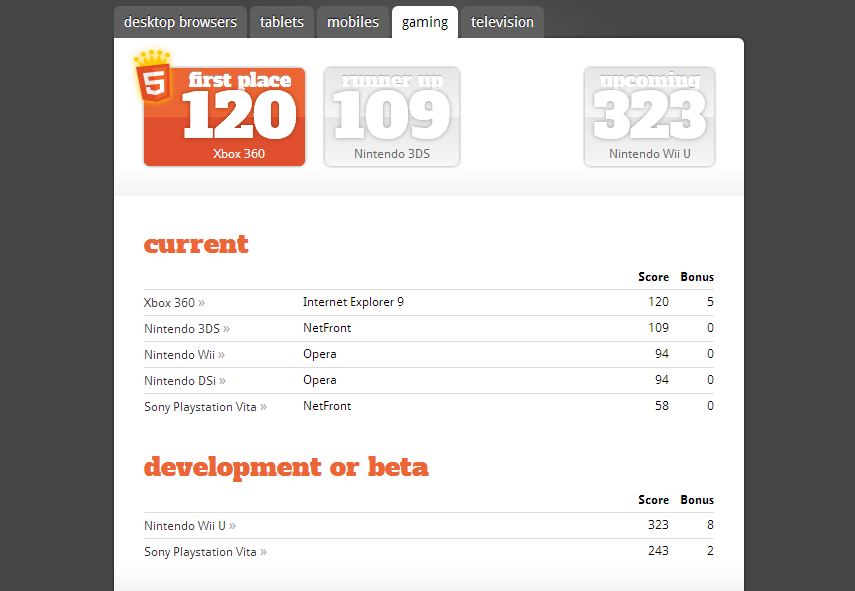Screen dimensions: 855x591
Task: Open the Xbox 360 link in current table
Action: click(x=174, y=303)
